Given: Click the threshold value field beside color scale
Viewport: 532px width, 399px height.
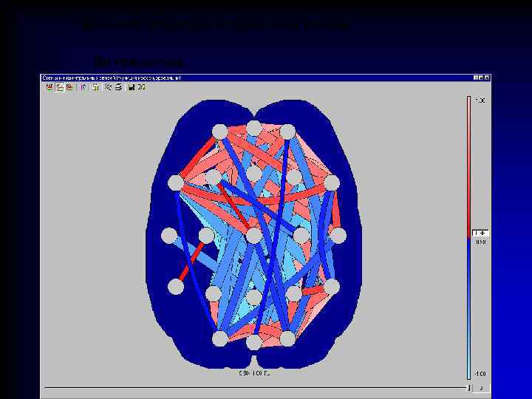Looking at the screenshot, I should click(x=480, y=233).
